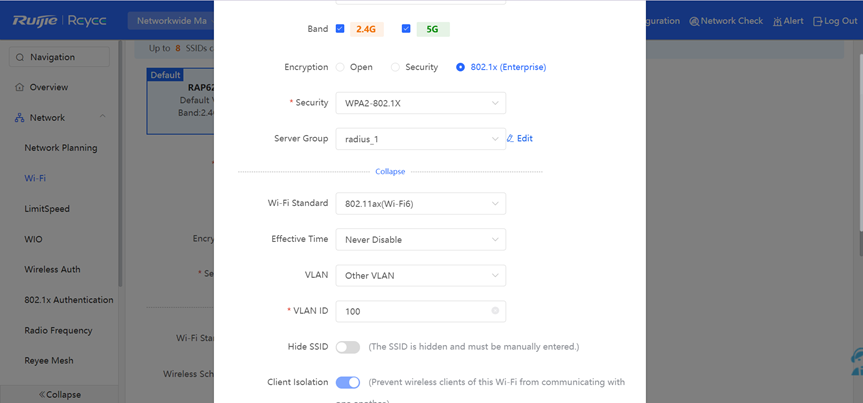
Task: Uncheck the 5G band checkbox
Action: [x=406, y=29]
